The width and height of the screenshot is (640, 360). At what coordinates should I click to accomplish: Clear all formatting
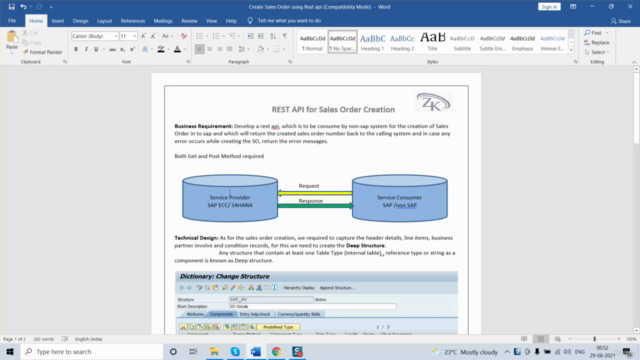pyautogui.click(x=184, y=36)
